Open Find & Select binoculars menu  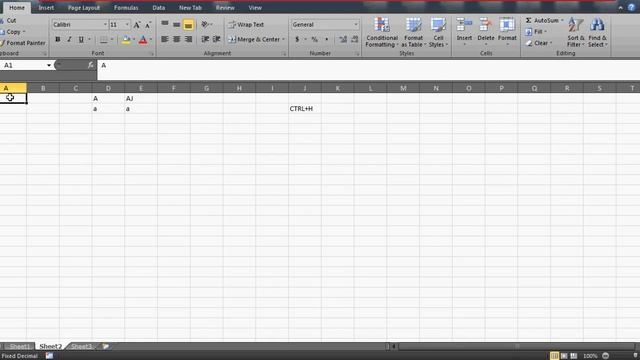[597, 33]
